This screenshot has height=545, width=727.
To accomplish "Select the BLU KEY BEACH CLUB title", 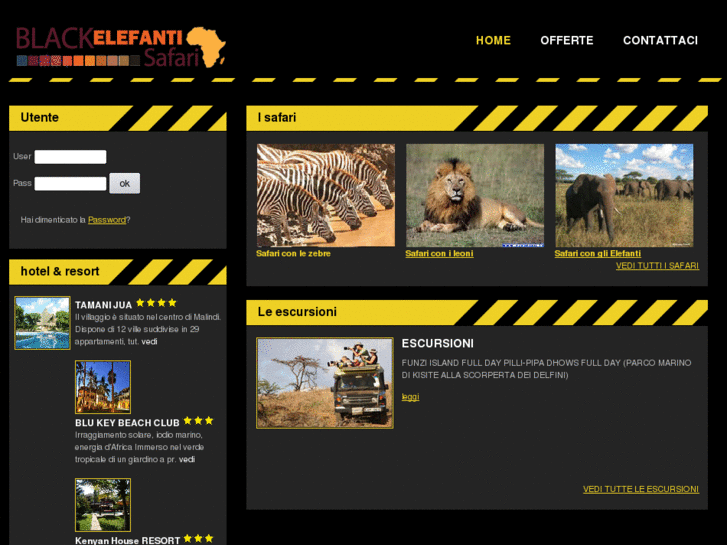I will pos(127,423).
